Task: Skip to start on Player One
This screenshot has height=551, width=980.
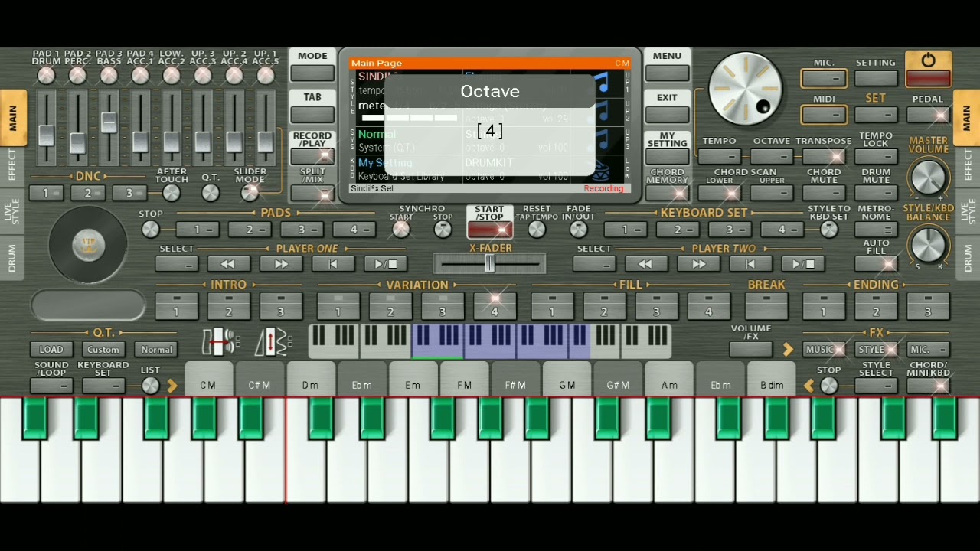Action: pyautogui.click(x=333, y=264)
